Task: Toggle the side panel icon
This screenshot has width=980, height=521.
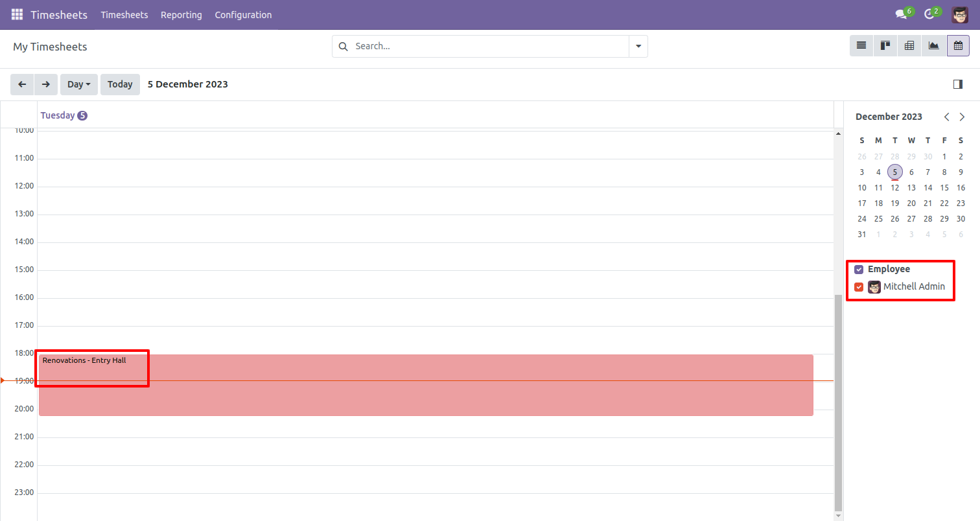Action: [958, 84]
